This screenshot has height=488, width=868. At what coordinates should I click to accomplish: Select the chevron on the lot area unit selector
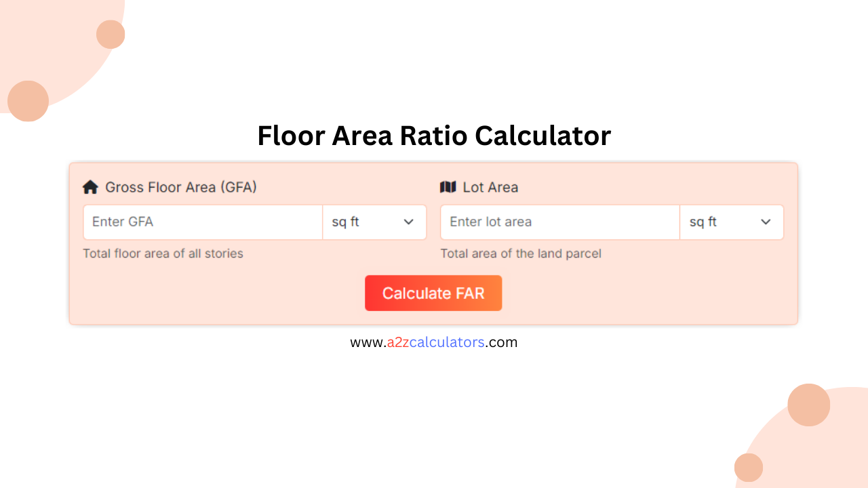click(766, 222)
